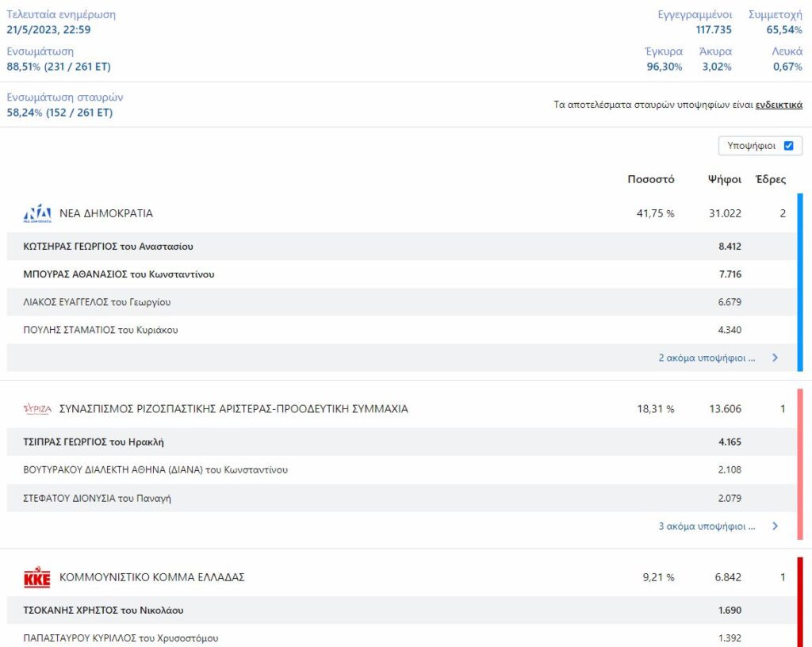
Task: Click the Ποσοστό column header
Action: click(650, 179)
